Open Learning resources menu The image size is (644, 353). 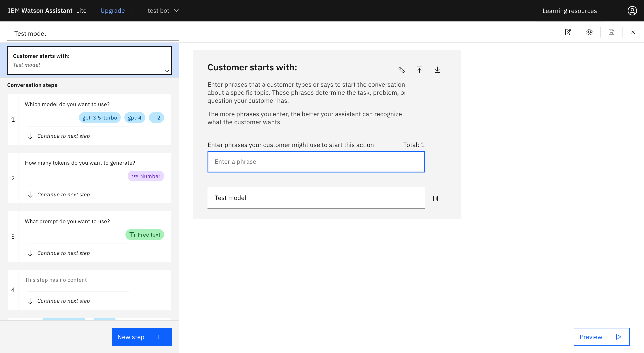coord(569,11)
